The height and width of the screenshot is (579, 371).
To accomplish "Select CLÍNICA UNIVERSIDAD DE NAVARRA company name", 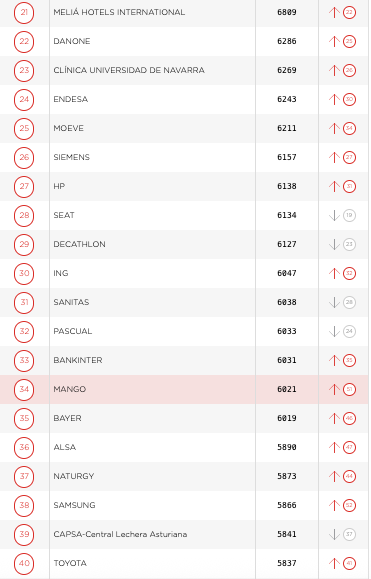I will (129, 70).
